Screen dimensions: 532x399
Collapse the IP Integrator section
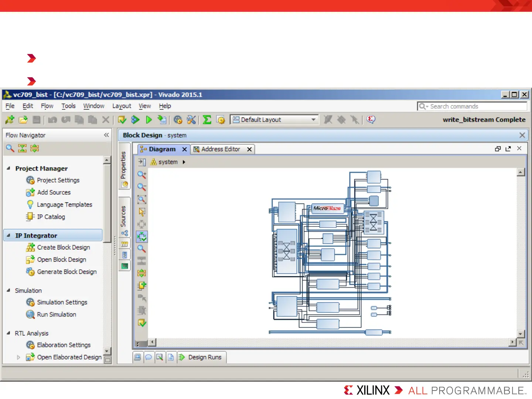coord(8,235)
